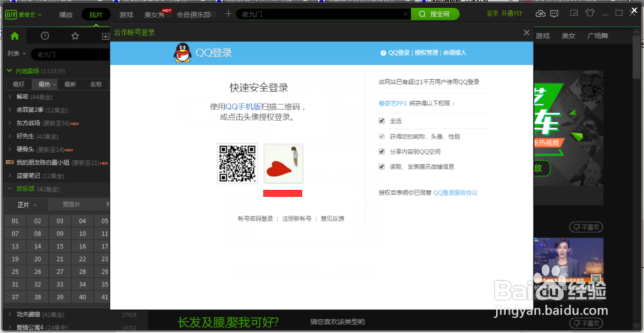Expand the 好先生 series row

(10, 137)
